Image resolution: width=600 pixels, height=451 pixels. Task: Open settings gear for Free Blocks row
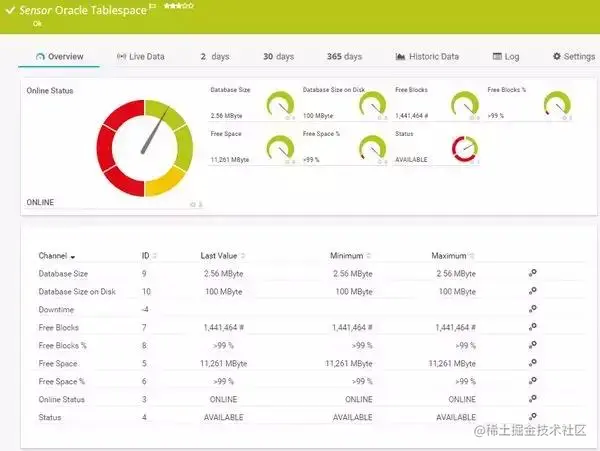(532, 326)
